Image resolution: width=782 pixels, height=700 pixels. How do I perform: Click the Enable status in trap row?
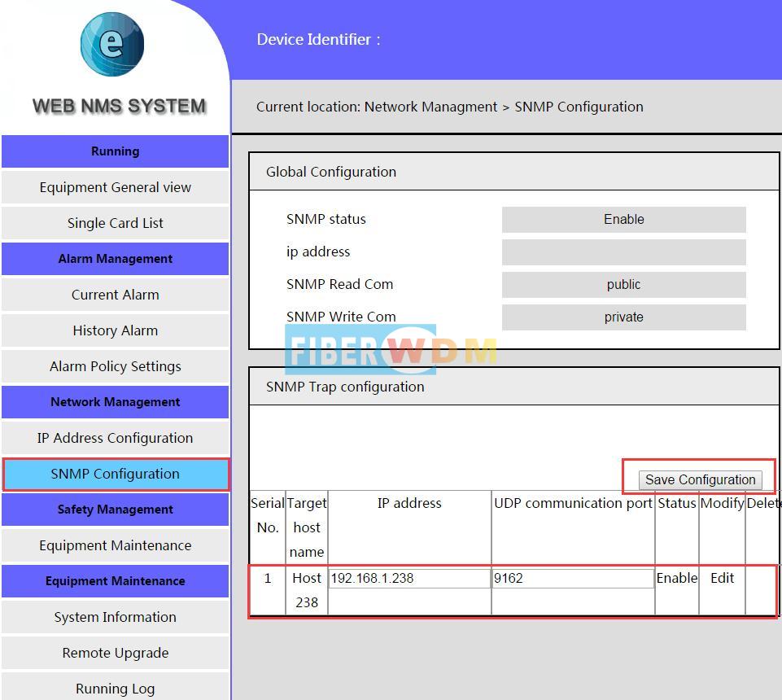click(x=677, y=578)
